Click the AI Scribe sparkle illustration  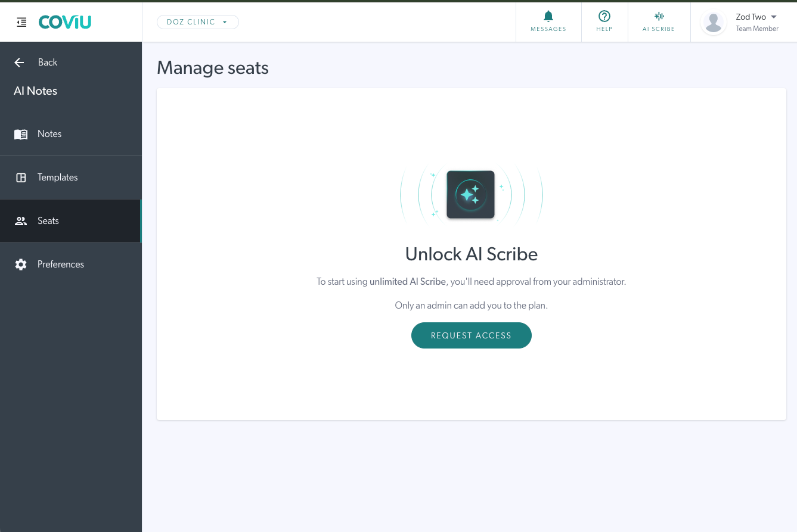click(x=470, y=195)
